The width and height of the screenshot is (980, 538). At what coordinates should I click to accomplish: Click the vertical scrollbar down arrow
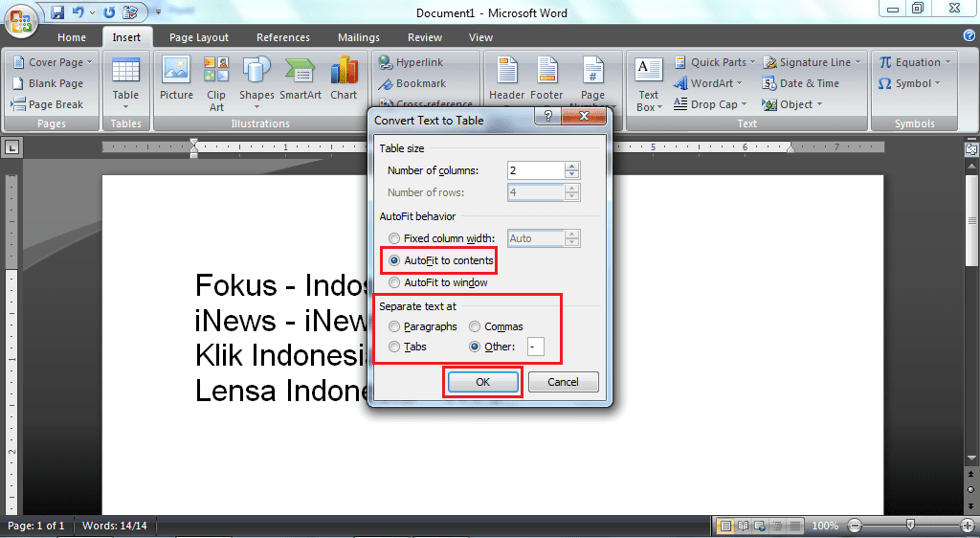tap(972, 458)
